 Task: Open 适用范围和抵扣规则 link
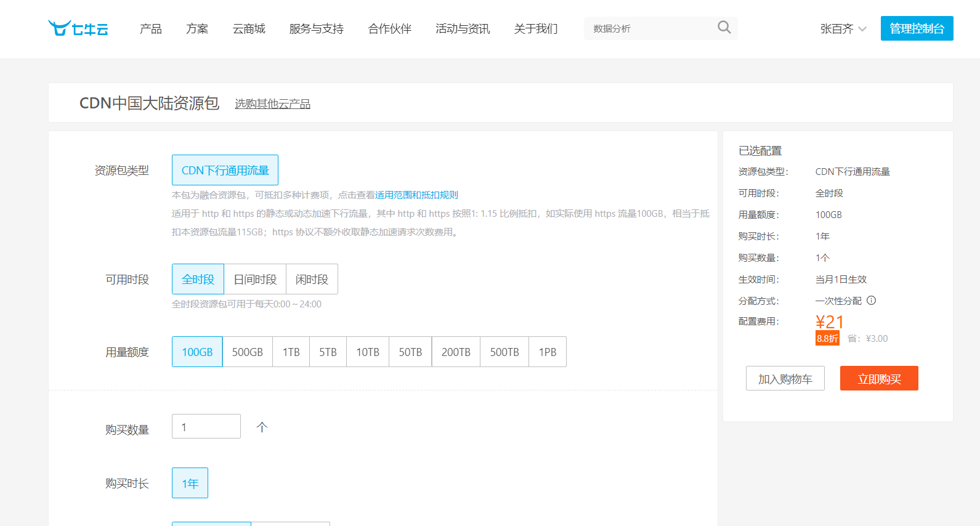(x=416, y=195)
